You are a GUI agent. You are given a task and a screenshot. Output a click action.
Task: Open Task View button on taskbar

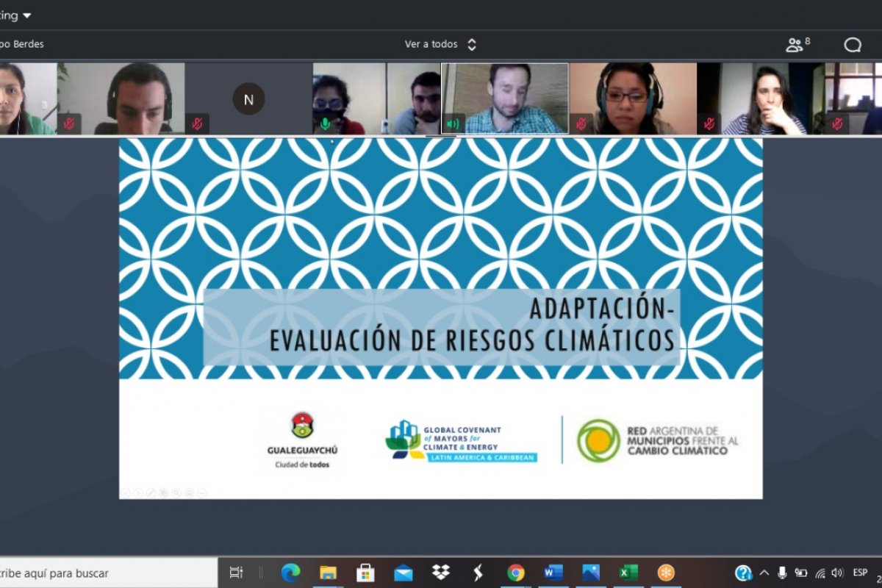point(236,573)
